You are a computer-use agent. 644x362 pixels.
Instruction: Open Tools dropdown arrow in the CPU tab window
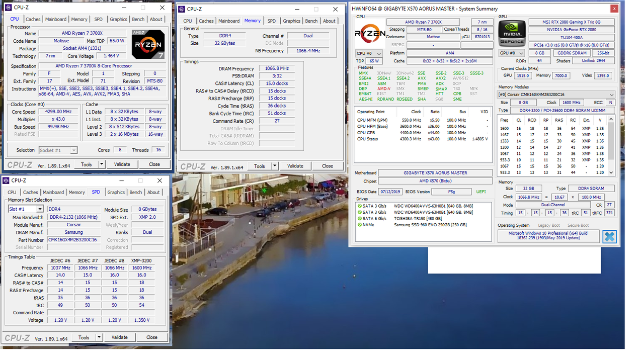click(x=101, y=164)
